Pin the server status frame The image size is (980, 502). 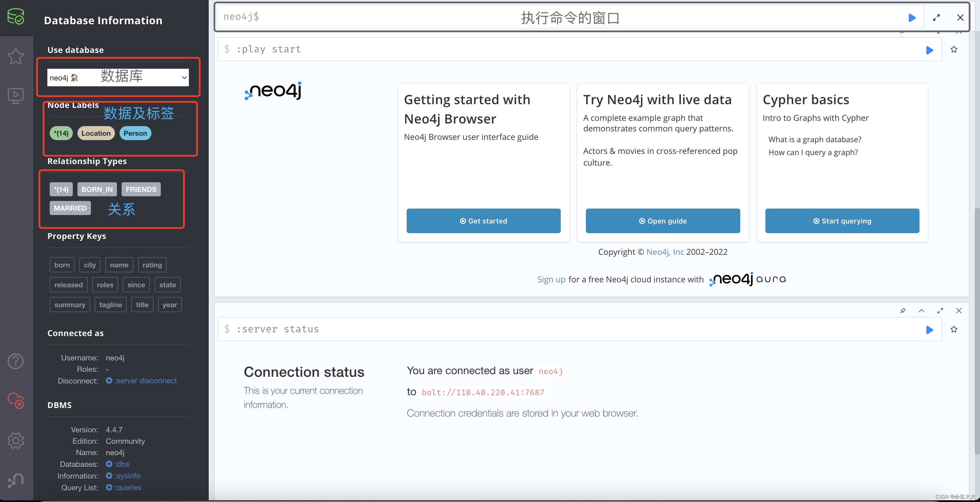[x=903, y=311]
